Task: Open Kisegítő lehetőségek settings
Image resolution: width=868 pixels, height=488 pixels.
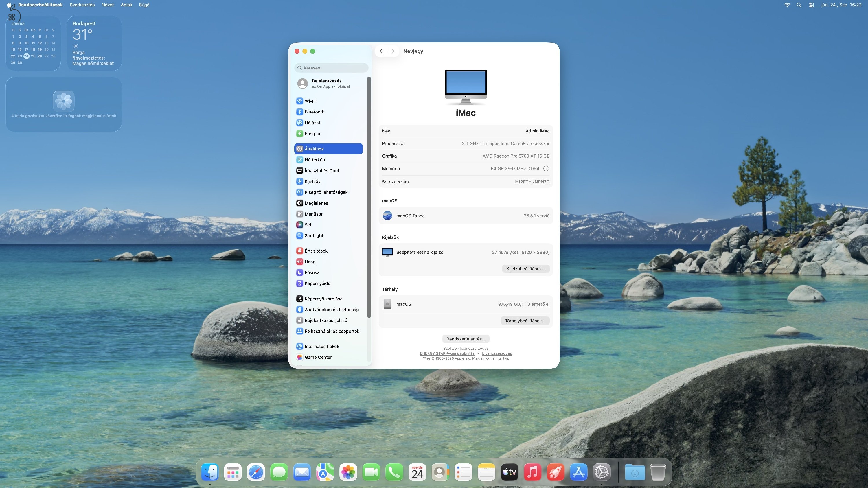Action: [328, 192]
